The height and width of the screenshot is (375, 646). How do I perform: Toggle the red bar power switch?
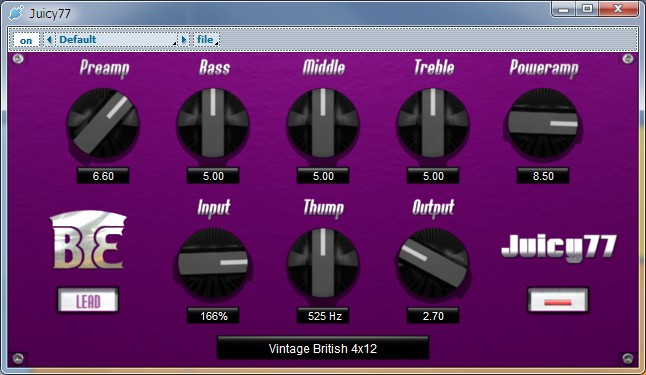558,300
